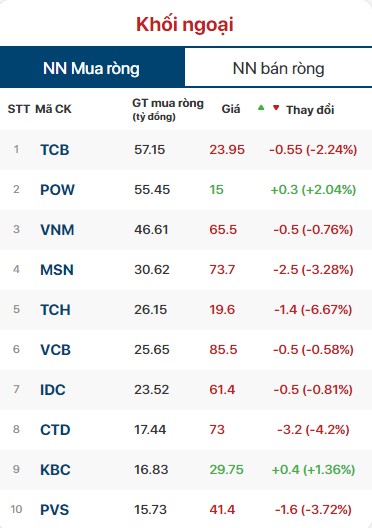Sort by GT mua ròng column
This screenshot has width=372, height=528.
(168, 109)
